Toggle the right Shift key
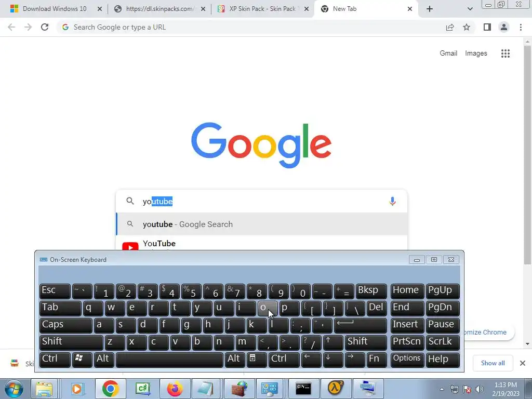Viewport: 532px width, 399px height. point(366,342)
